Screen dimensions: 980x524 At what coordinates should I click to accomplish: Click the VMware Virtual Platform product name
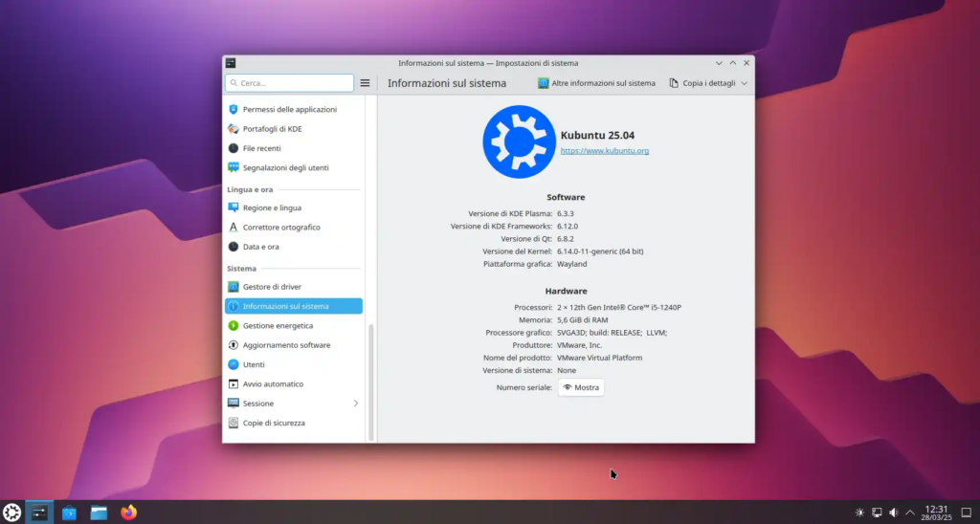[x=599, y=358]
